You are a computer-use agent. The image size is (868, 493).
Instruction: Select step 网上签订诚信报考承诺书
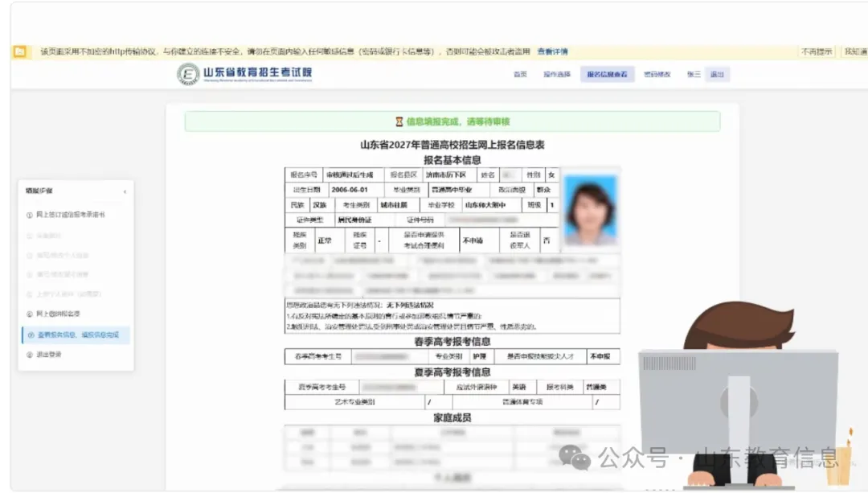tap(70, 215)
